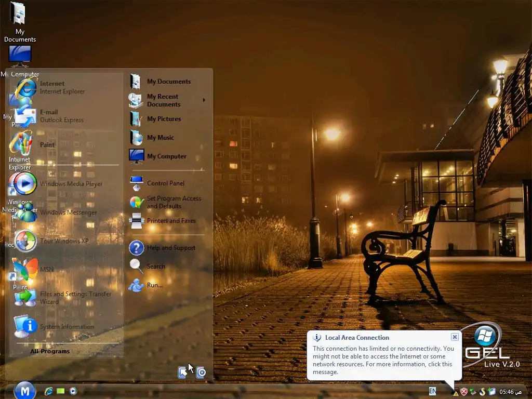Viewport: 532px width, 399px height.
Task: Launch Media Player from Quick Launch
Action: coord(73,391)
